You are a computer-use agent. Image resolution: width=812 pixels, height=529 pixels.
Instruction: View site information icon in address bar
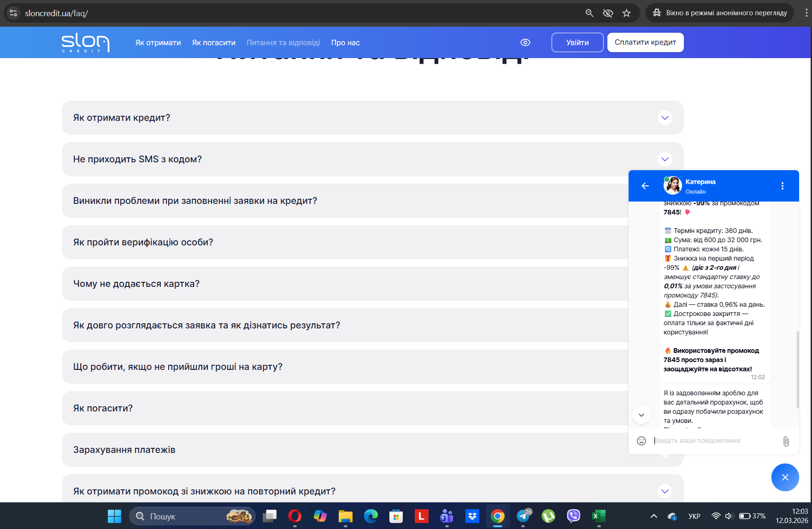pyautogui.click(x=13, y=13)
